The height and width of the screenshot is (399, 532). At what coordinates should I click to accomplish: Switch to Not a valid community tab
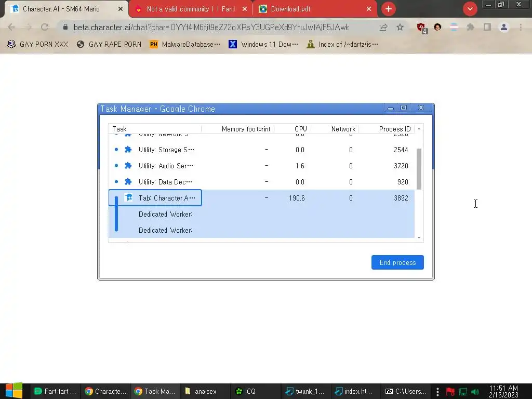[x=190, y=9]
